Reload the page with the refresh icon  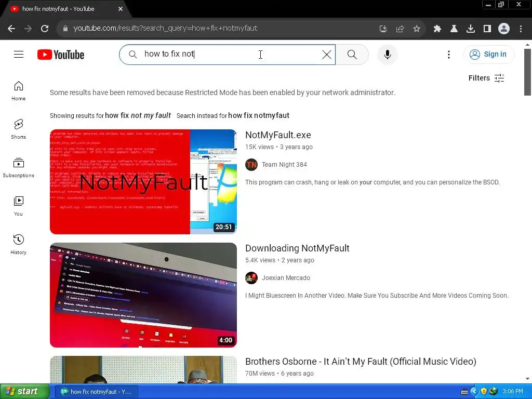coord(45,29)
